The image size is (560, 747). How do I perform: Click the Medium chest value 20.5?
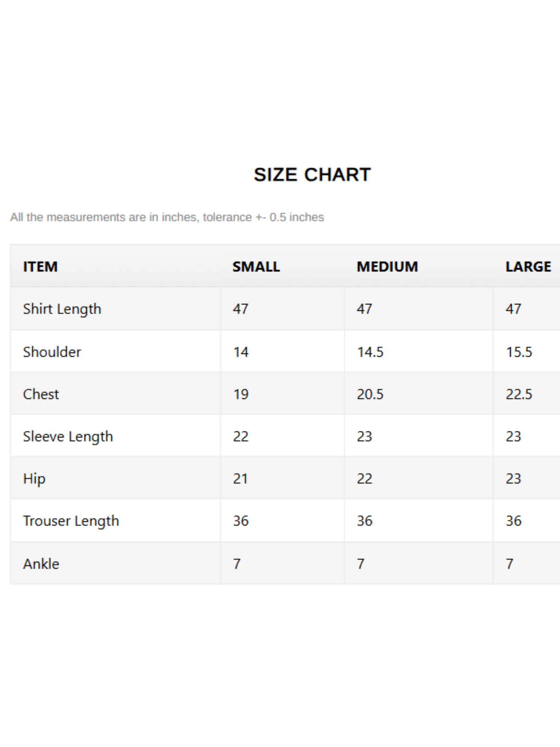[x=370, y=394]
